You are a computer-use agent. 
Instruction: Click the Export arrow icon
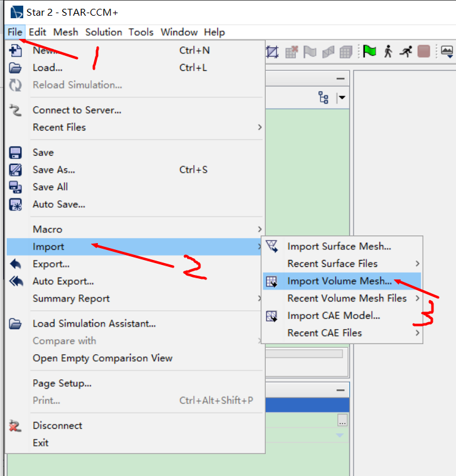(x=15, y=264)
